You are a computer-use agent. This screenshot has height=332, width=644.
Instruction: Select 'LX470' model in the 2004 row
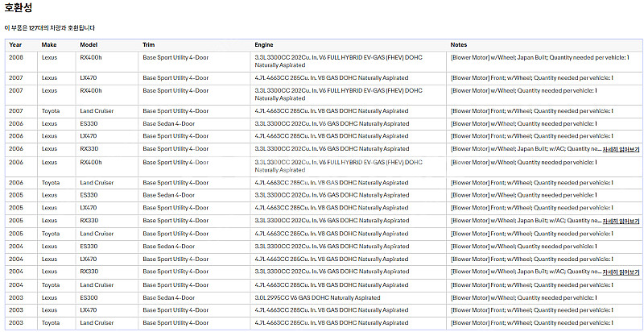coord(89,259)
